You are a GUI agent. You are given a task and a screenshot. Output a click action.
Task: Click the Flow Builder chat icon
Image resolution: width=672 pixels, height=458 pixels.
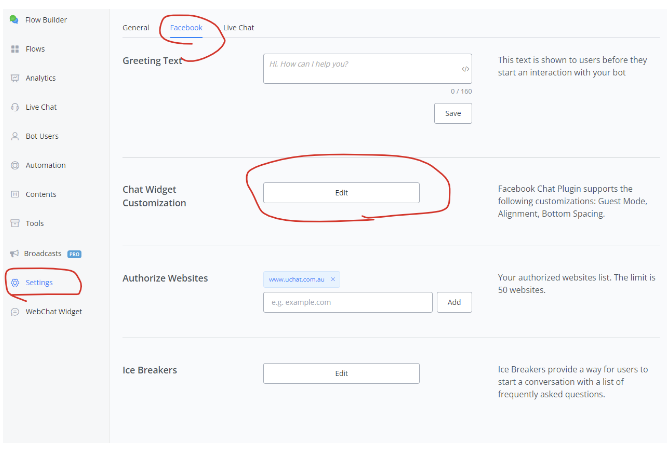click(x=14, y=20)
